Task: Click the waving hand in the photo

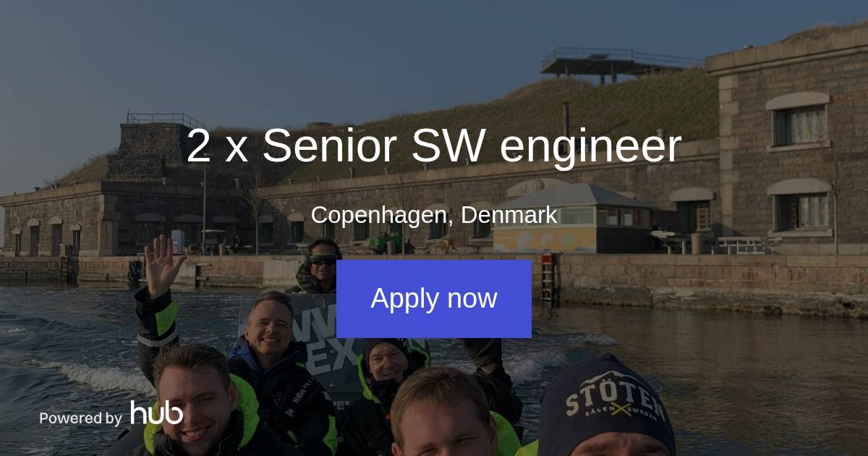Action: [162, 265]
